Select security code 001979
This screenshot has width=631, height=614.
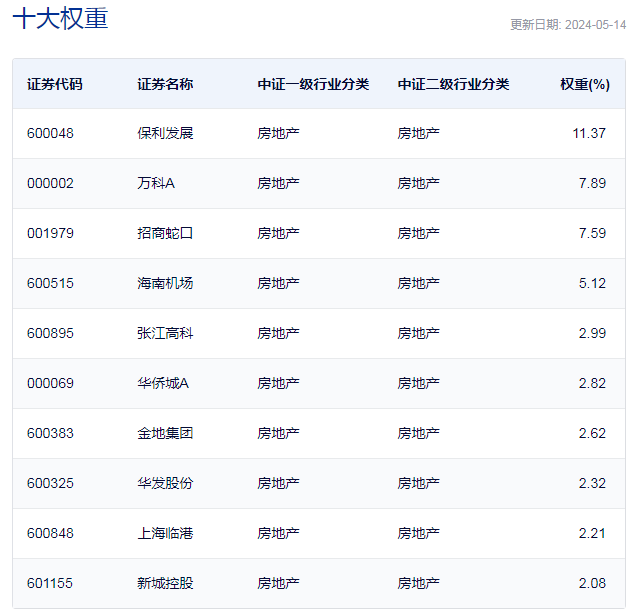pos(50,233)
